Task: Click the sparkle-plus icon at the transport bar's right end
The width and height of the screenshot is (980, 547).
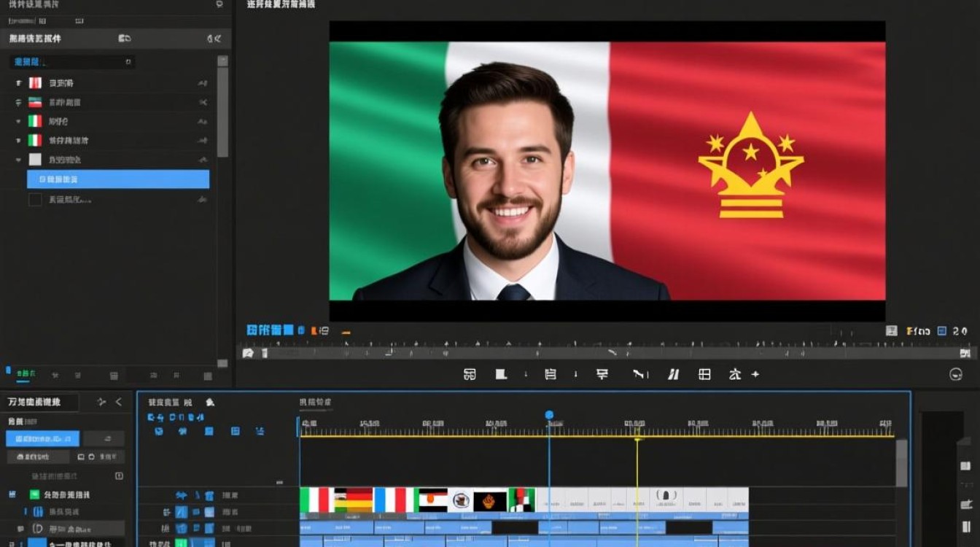Action: 755,374
